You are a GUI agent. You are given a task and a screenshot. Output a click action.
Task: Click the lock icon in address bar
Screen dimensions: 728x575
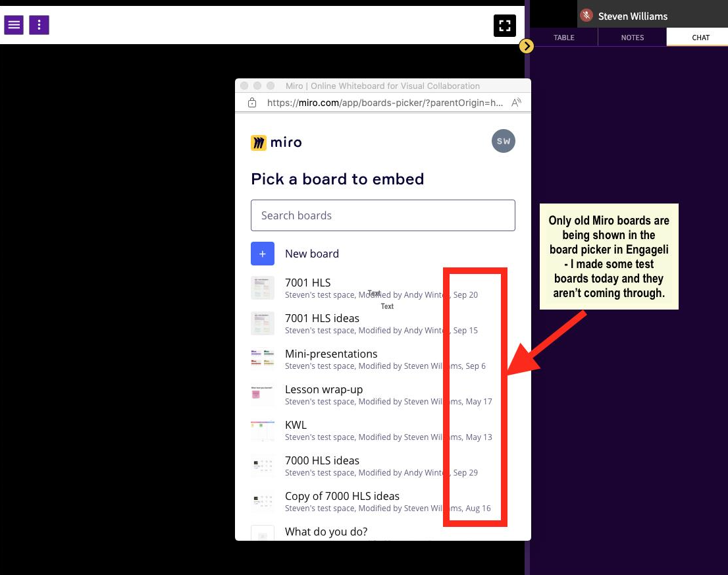(x=252, y=103)
